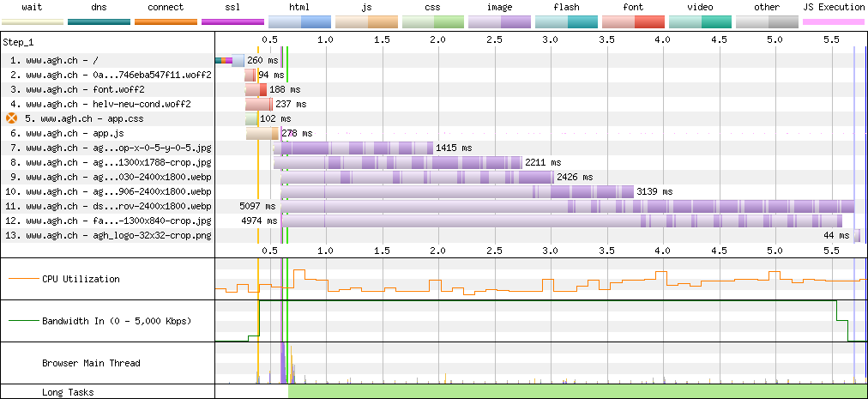
Task: Click the css legend color bar
Action: pyautogui.click(x=433, y=22)
